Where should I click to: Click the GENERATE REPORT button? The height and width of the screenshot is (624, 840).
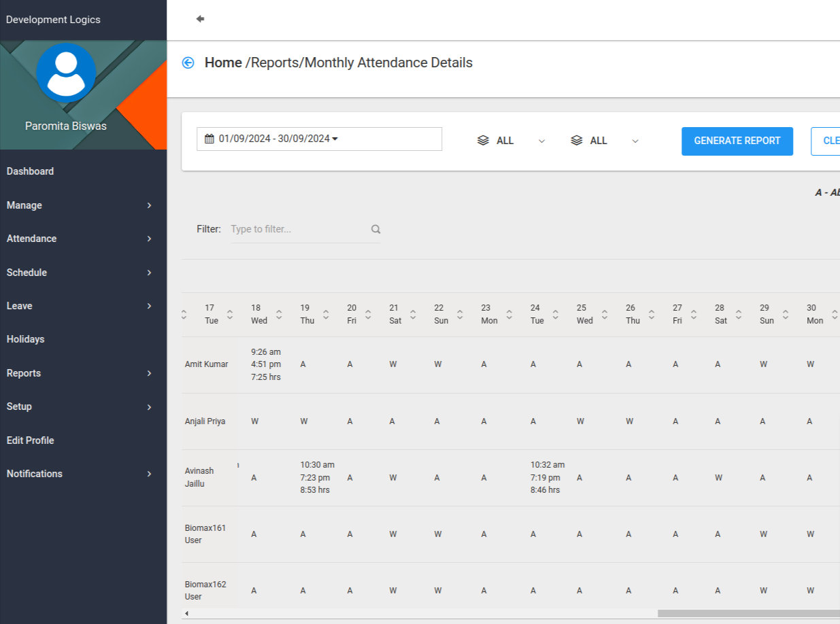click(x=737, y=141)
